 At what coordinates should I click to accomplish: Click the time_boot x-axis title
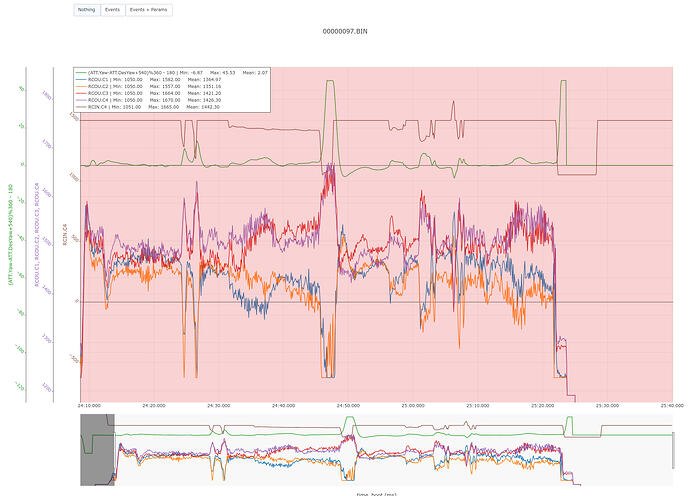click(376, 494)
